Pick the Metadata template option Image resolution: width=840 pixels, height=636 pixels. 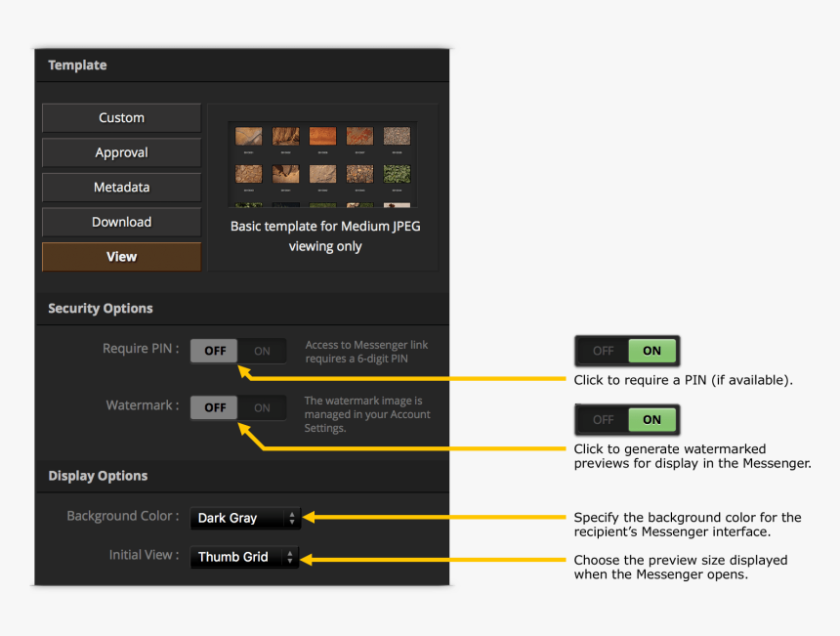click(121, 188)
